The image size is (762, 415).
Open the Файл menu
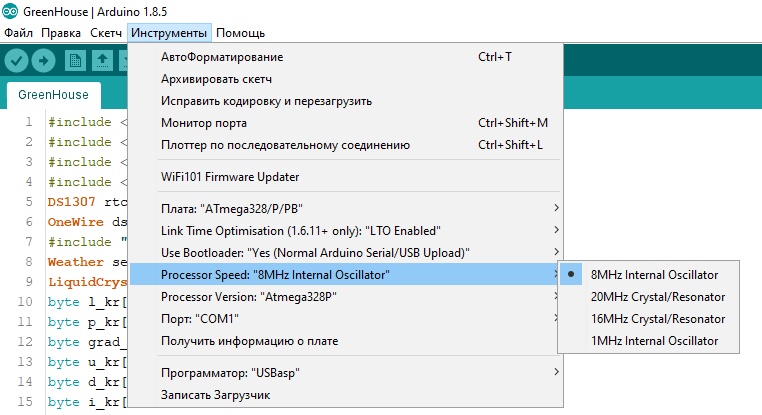(x=18, y=33)
